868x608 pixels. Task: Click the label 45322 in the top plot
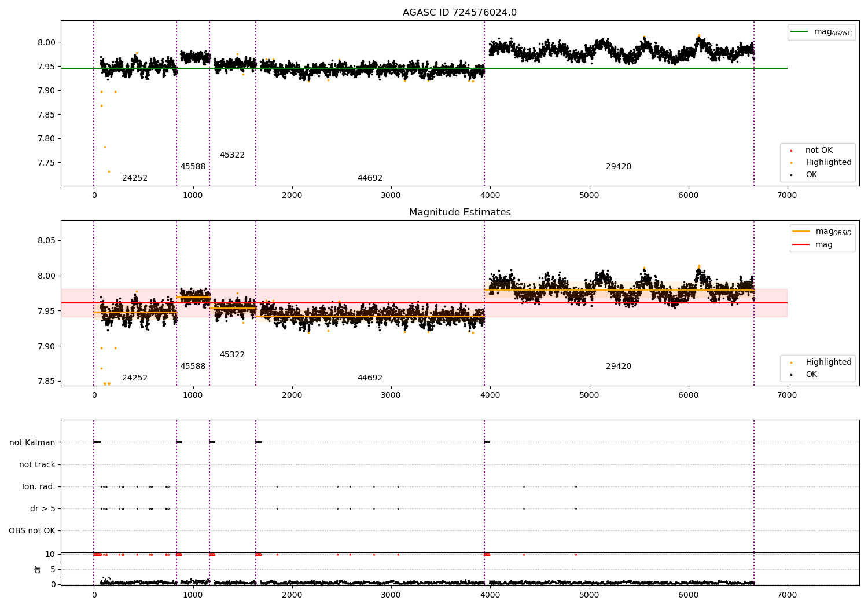[x=232, y=155]
